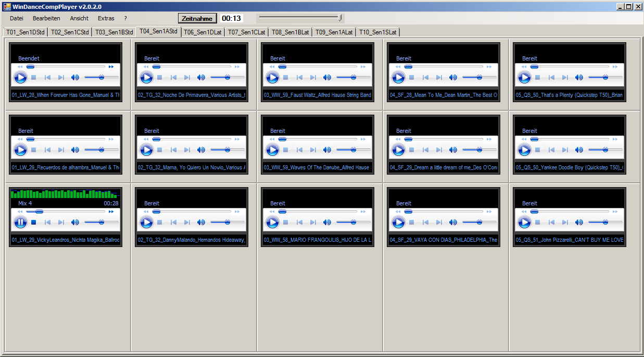Open the Extras menu
Screen dimensions: 644x357
tap(106, 18)
